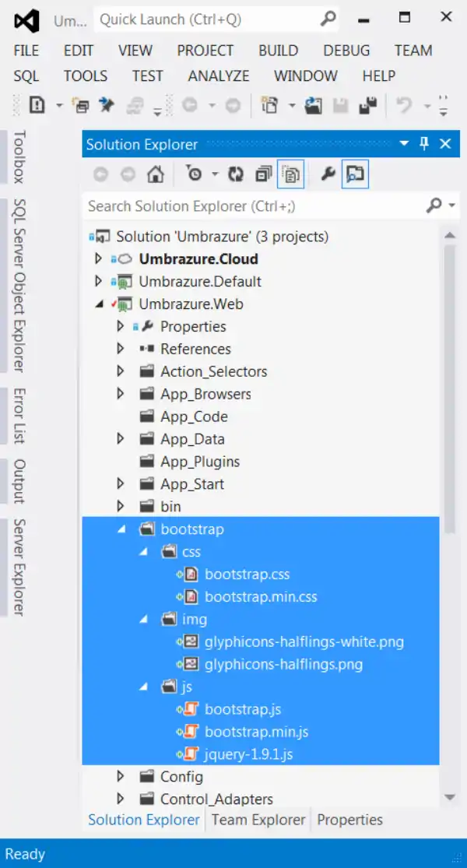
Task: Click the glyphicons-halflings.png image file icon
Action: (x=191, y=664)
